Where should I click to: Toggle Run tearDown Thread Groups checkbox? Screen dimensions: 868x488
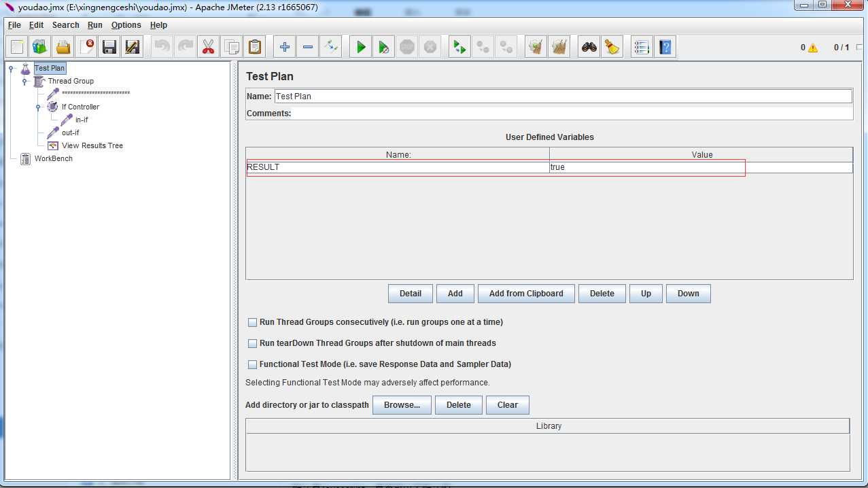pyautogui.click(x=253, y=343)
